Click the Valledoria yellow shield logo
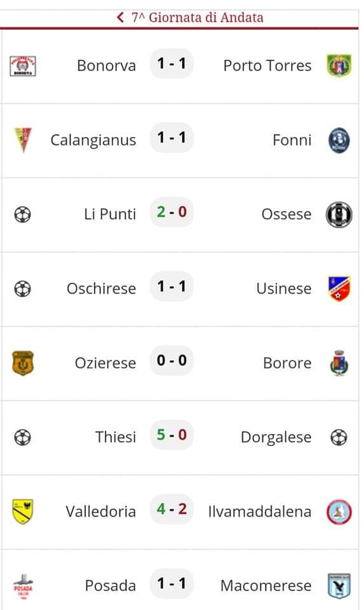Screen dimensions: 364x610 [x=23, y=512]
